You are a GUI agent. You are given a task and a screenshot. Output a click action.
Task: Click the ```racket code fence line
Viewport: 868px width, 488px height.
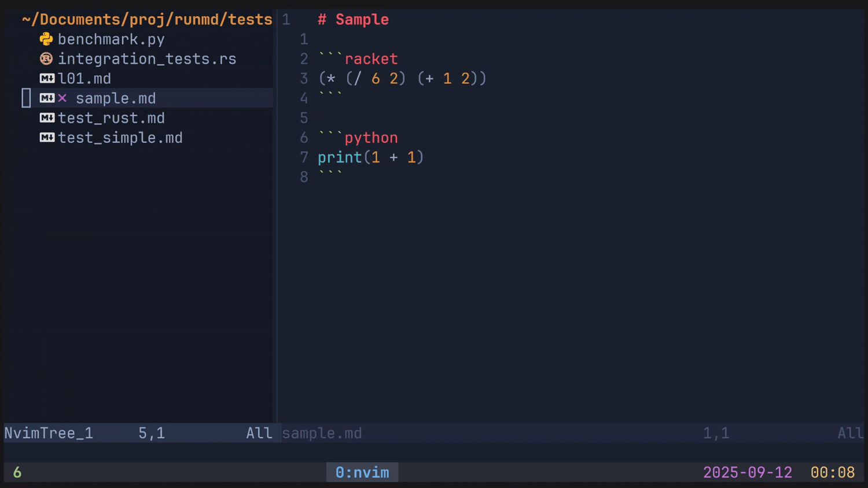click(358, 59)
